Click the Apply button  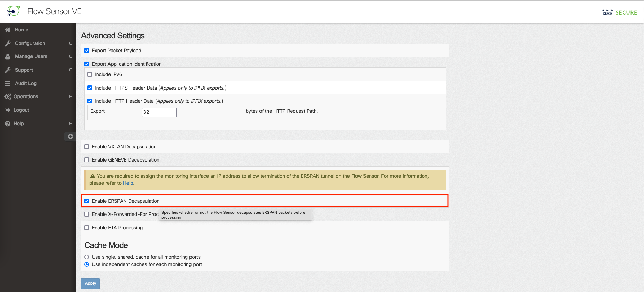point(90,283)
